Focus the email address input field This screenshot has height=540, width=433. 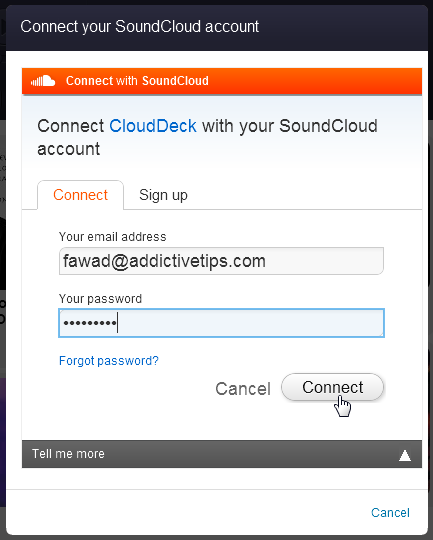pyautogui.click(x=221, y=261)
